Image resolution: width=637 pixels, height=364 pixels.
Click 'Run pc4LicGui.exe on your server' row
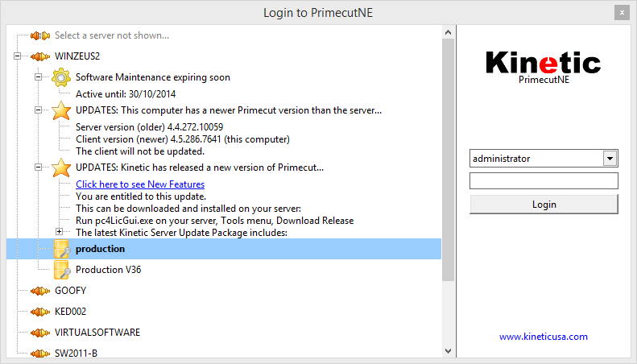click(x=214, y=221)
